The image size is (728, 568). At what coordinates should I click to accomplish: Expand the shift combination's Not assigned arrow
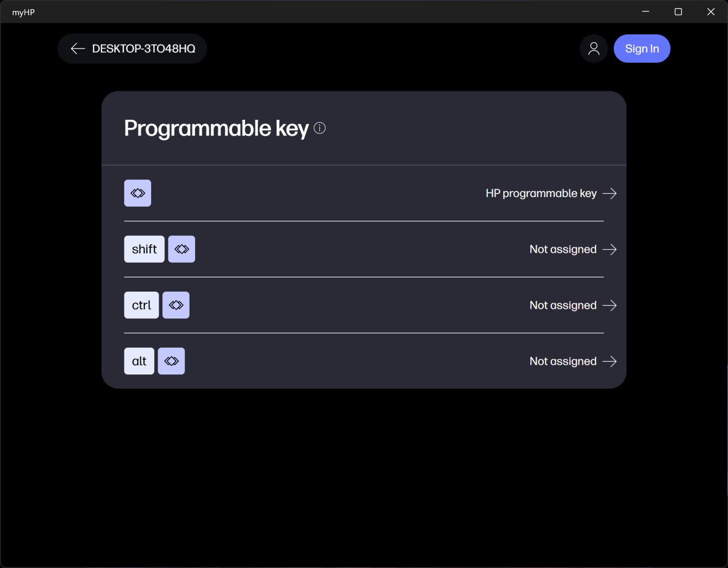610,250
